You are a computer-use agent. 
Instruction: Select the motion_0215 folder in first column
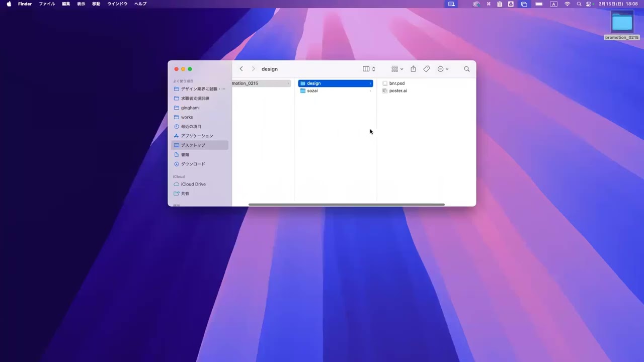[261, 83]
